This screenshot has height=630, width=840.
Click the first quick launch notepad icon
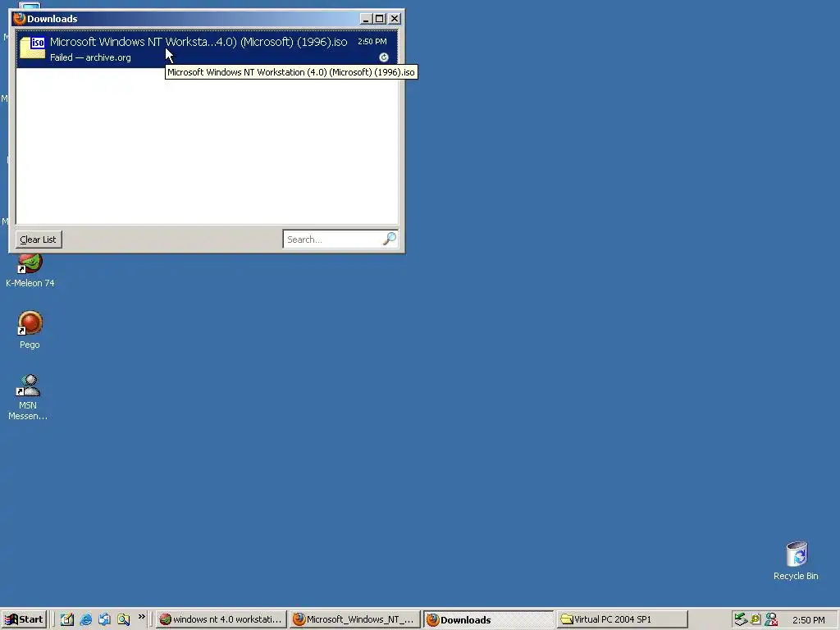pyautogui.click(x=67, y=620)
